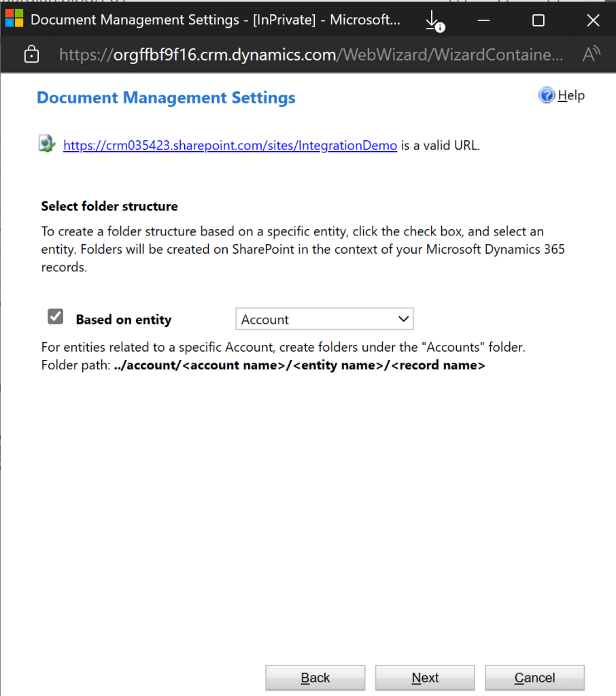The height and width of the screenshot is (696, 616).
Task: Click the blue Help question mark icon
Action: click(x=546, y=96)
